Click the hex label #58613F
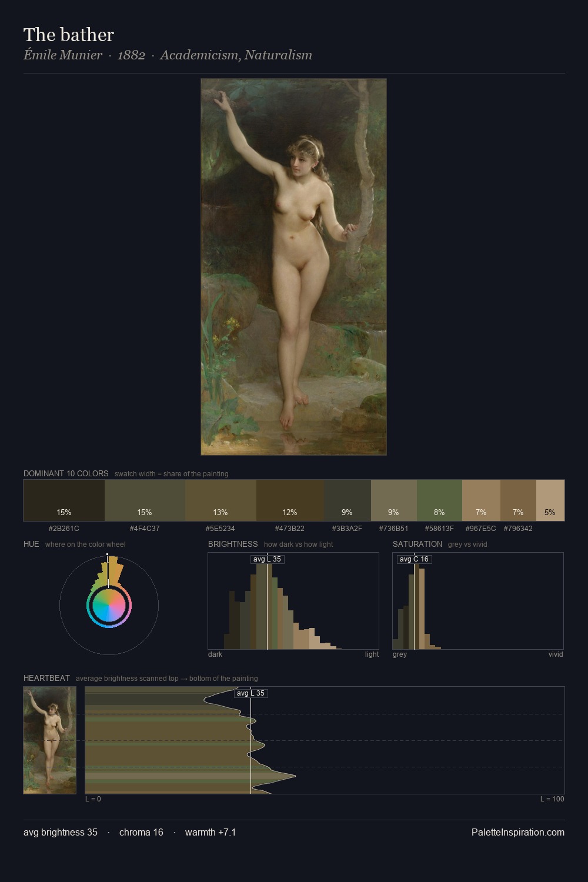588x882 pixels. [x=439, y=529]
